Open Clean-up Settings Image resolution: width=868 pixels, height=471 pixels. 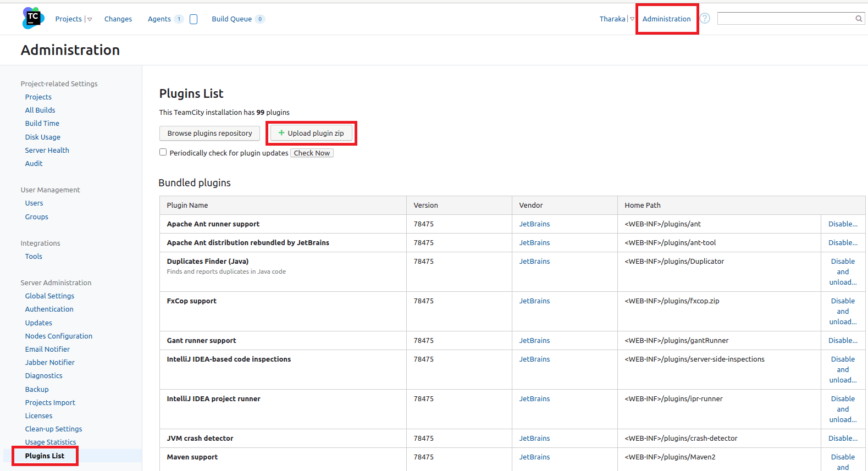click(53, 429)
